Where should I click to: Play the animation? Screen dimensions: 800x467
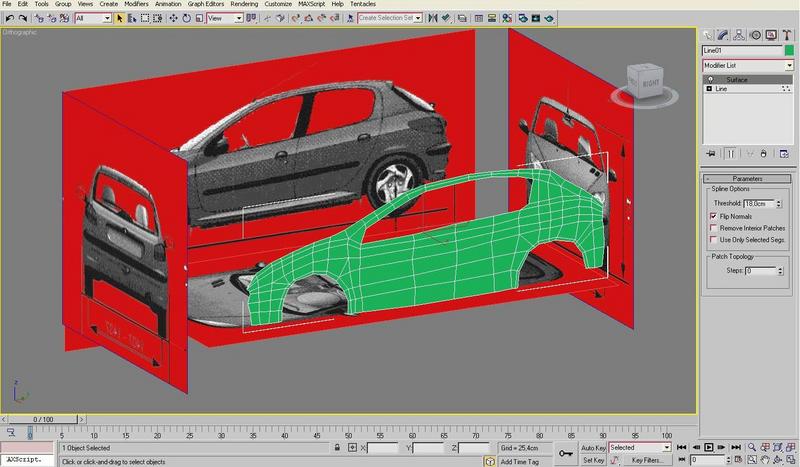709,447
